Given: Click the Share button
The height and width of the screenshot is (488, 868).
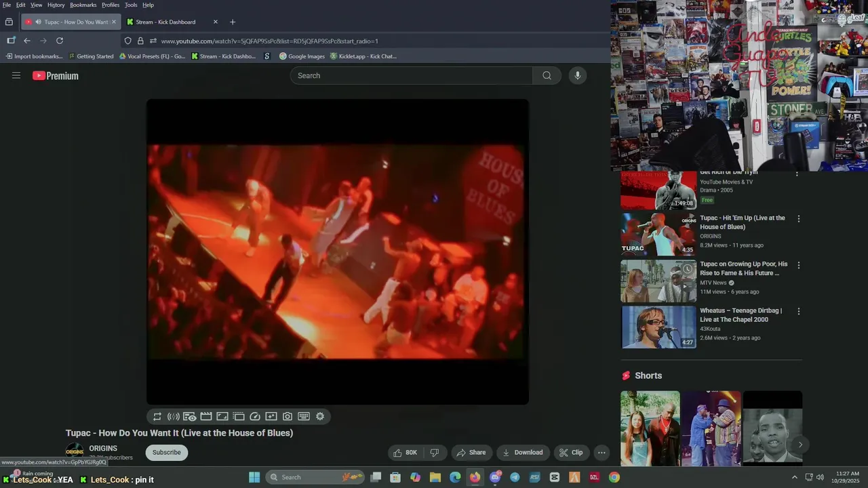Looking at the screenshot, I should pyautogui.click(x=471, y=453).
